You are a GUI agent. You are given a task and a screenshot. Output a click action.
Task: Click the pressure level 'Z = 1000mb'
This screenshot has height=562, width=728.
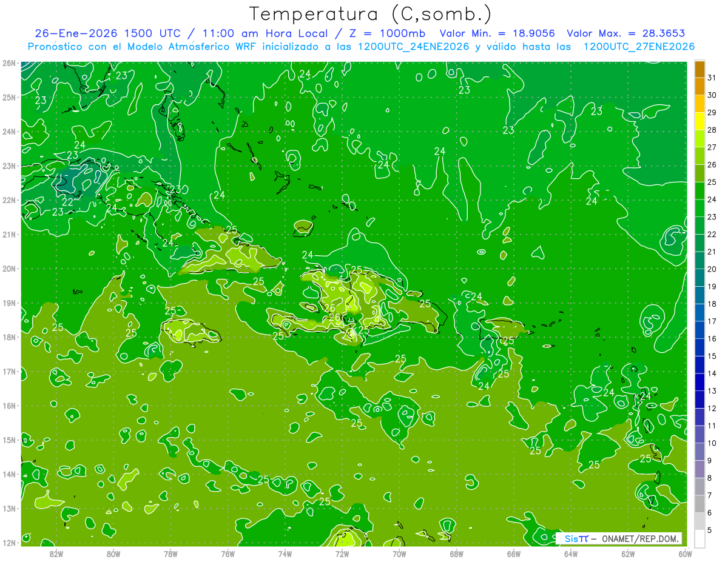click(x=387, y=33)
